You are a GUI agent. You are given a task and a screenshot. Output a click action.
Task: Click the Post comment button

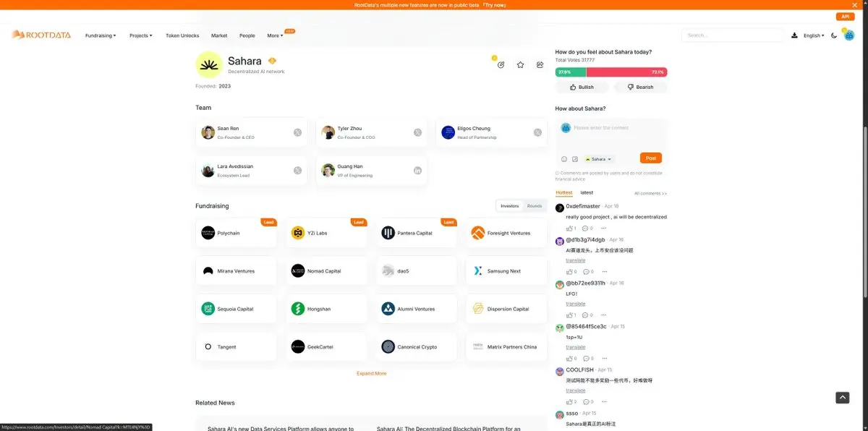(x=651, y=158)
